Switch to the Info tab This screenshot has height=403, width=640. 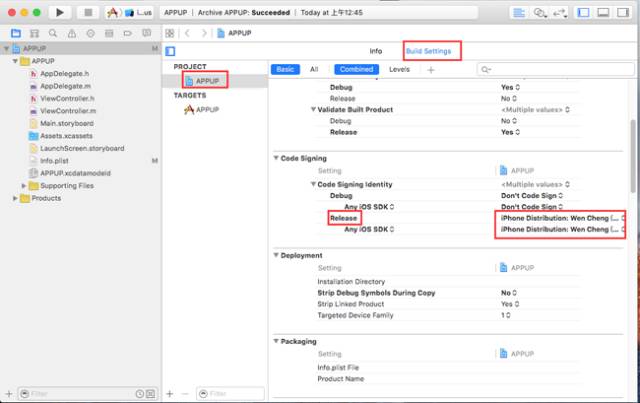376,51
